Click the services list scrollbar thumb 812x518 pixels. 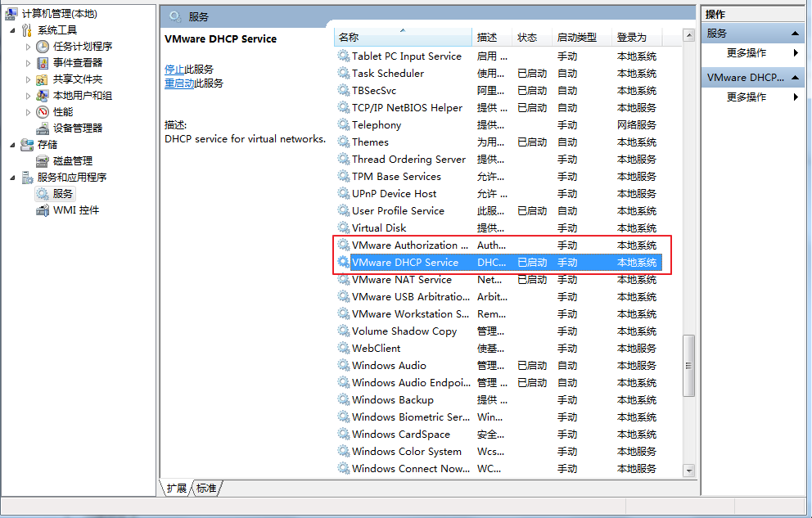click(688, 365)
